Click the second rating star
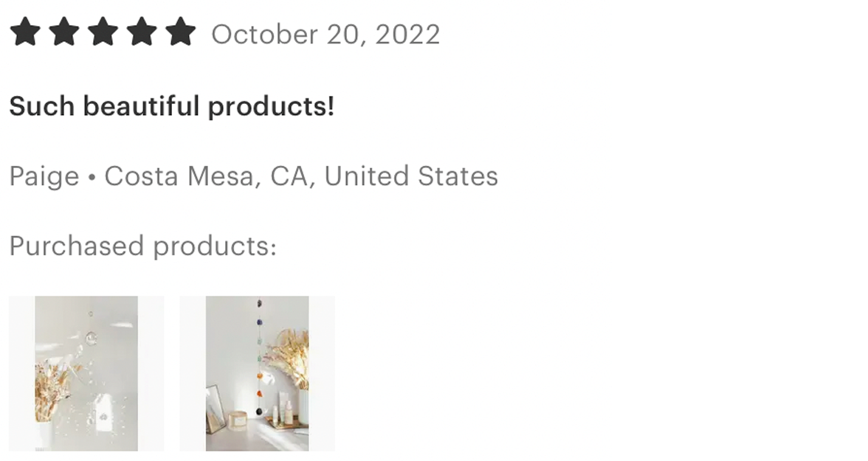The height and width of the screenshot is (461, 868). click(x=64, y=32)
